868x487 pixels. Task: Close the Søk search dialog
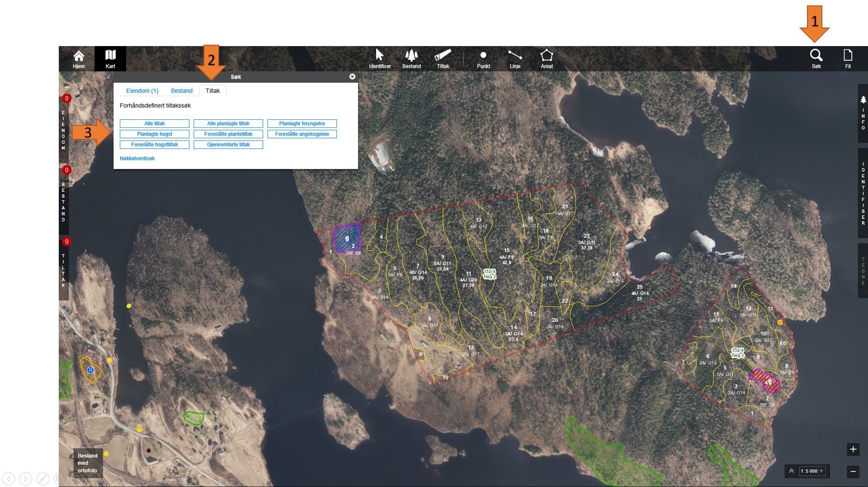point(352,77)
